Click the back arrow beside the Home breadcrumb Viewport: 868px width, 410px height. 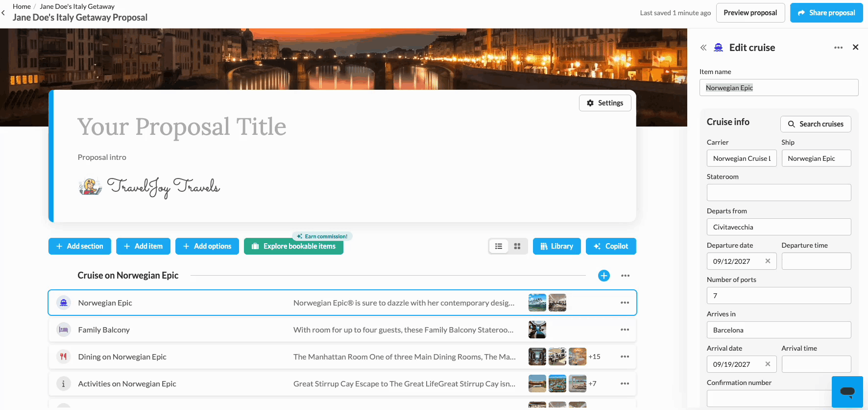3,13
